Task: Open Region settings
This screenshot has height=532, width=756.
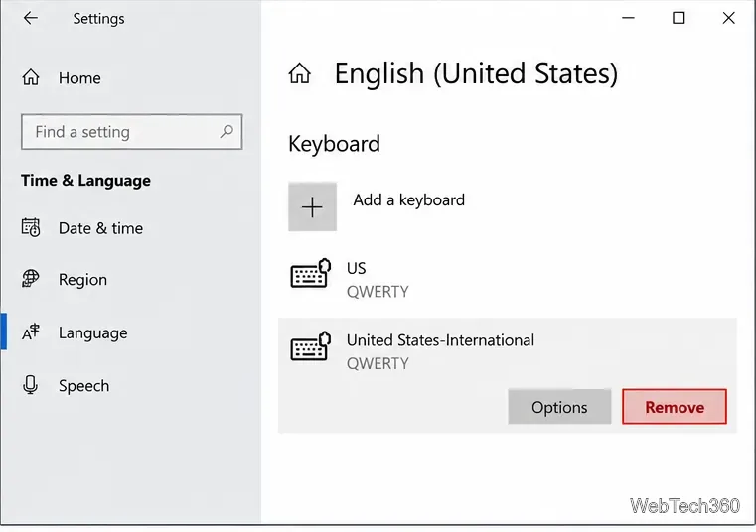Action: pyautogui.click(x=82, y=280)
